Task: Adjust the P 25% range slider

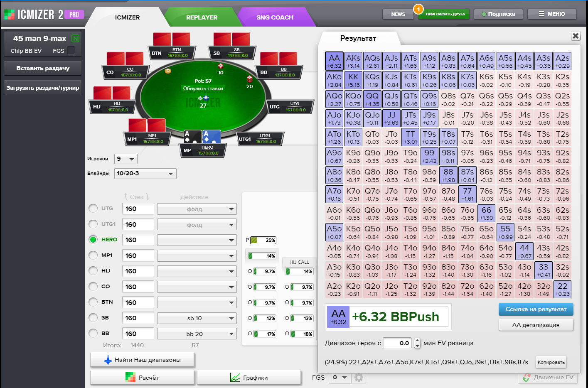Action: [x=263, y=240]
